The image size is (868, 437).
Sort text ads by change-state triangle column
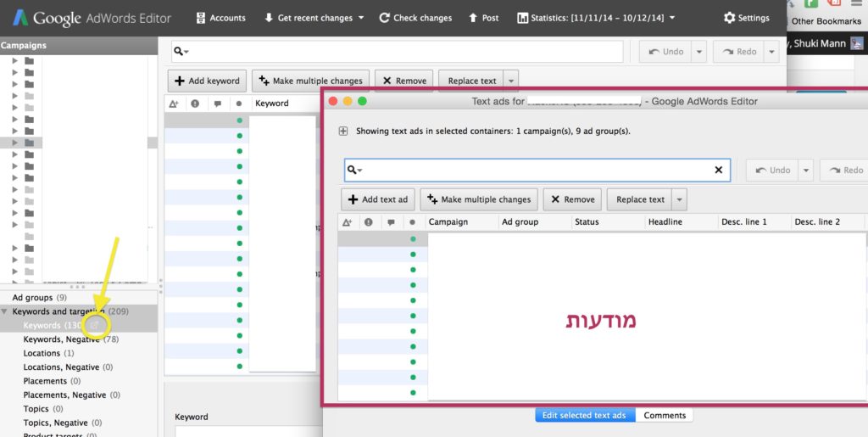[347, 222]
